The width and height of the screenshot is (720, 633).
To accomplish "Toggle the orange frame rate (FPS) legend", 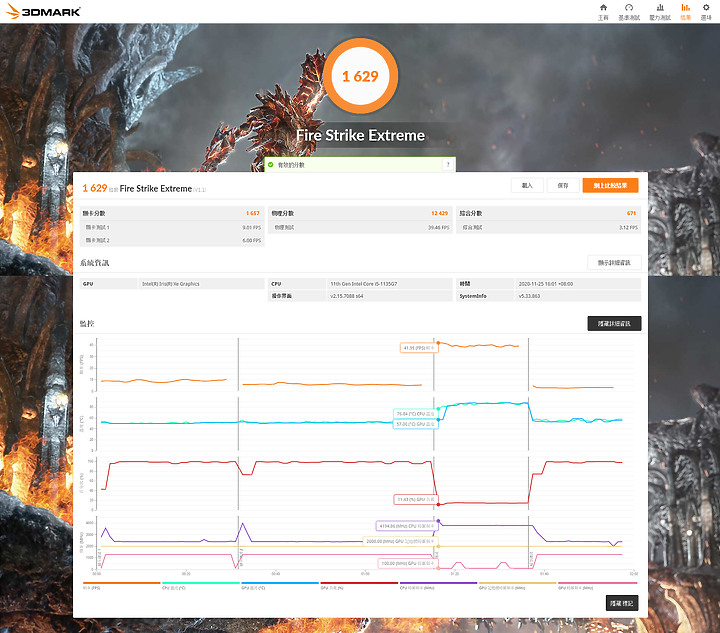I will (122, 585).
